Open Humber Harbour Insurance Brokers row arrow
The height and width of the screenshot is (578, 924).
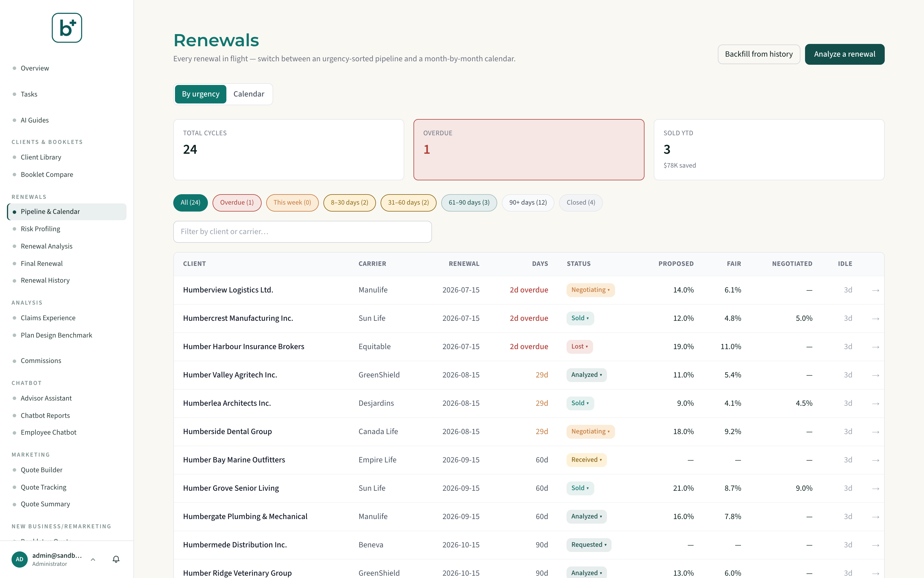(x=875, y=347)
